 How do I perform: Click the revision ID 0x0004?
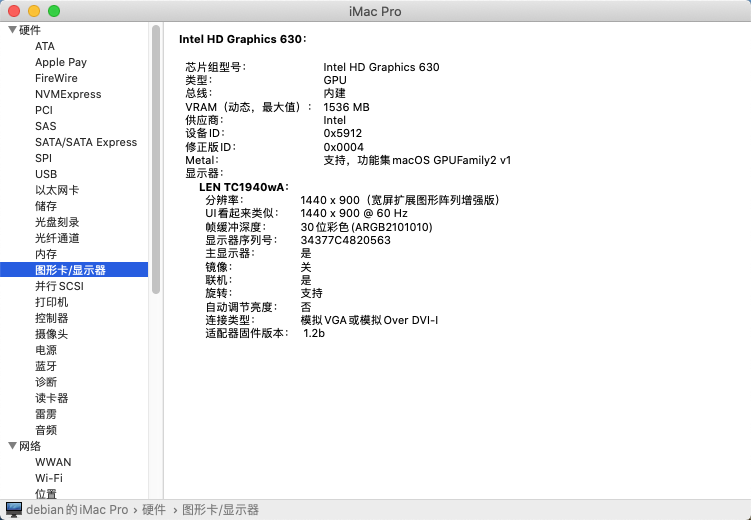343,147
